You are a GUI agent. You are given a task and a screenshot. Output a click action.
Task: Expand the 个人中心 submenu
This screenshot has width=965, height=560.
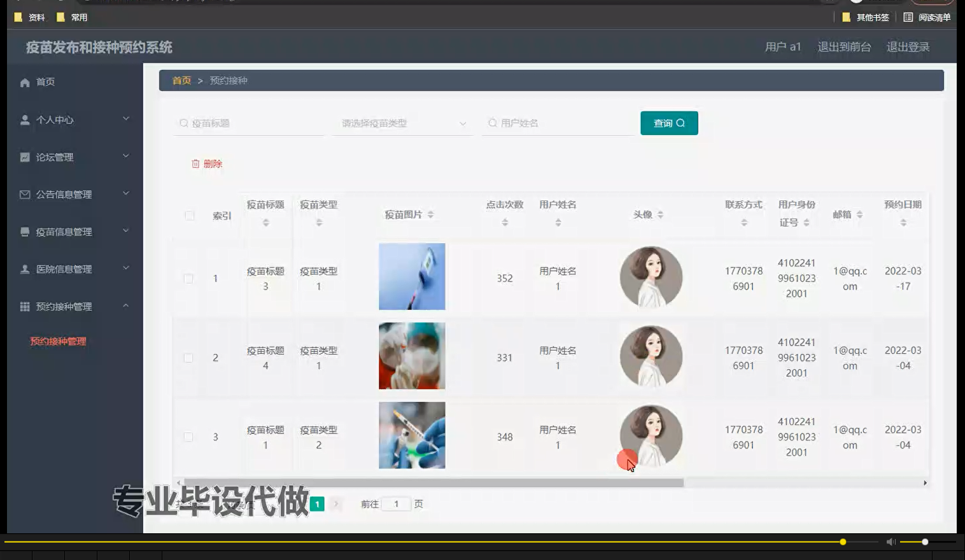tap(125, 119)
